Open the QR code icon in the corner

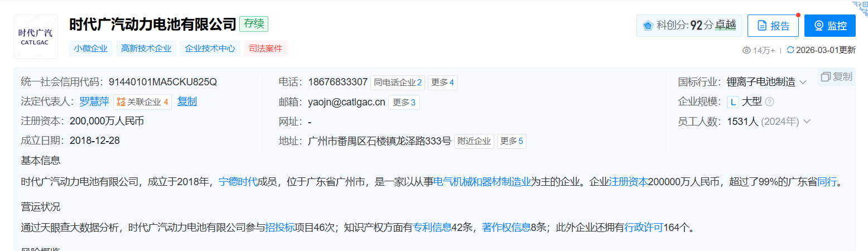pos(862,6)
